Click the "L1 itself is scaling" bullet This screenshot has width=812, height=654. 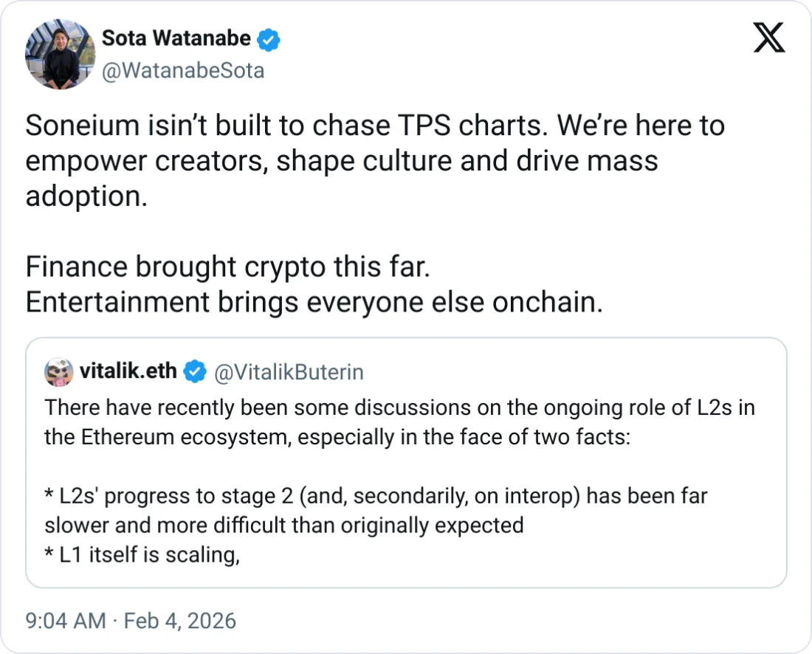click(x=142, y=554)
